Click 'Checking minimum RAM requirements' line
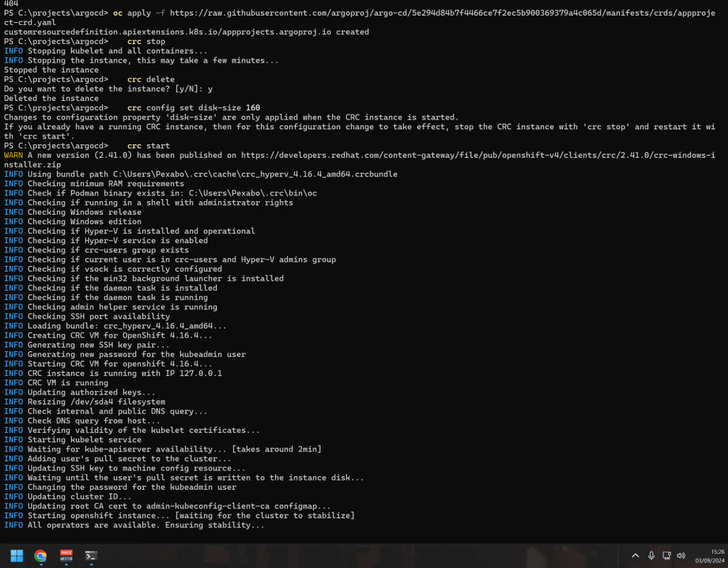Viewport: 728px width, 568px height. (94, 184)
